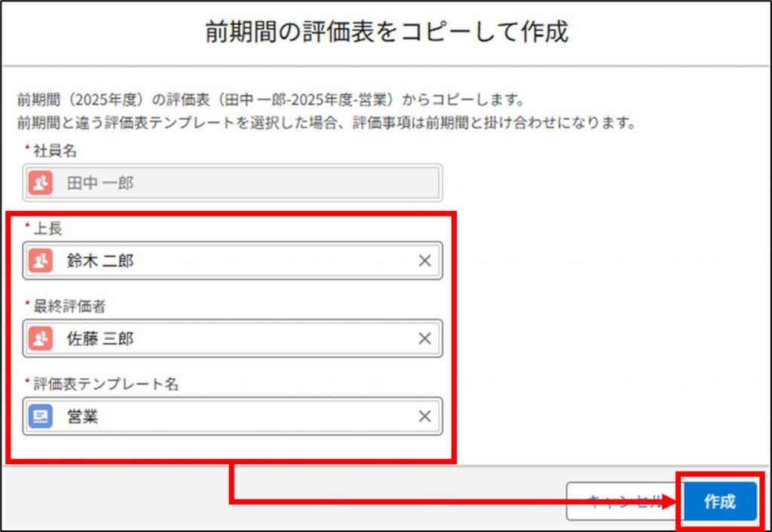772x532 pixels.
Task: Click the template icon beside 営業
Action: [41, 417]
